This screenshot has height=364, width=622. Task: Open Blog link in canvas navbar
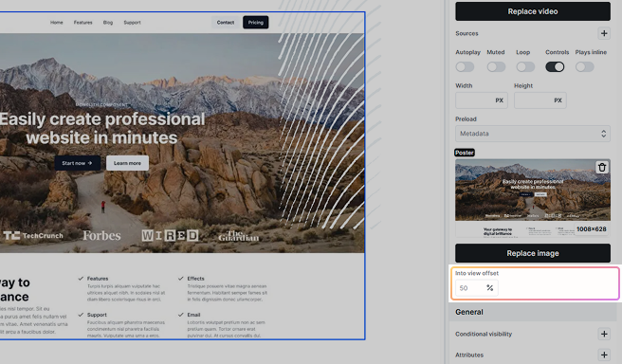click(108, 23)
